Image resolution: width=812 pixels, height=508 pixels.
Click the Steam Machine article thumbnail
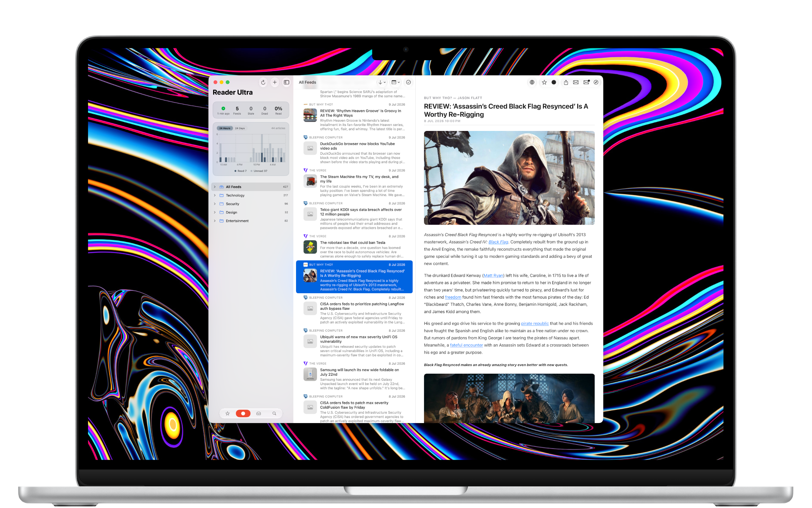(310, 181)
